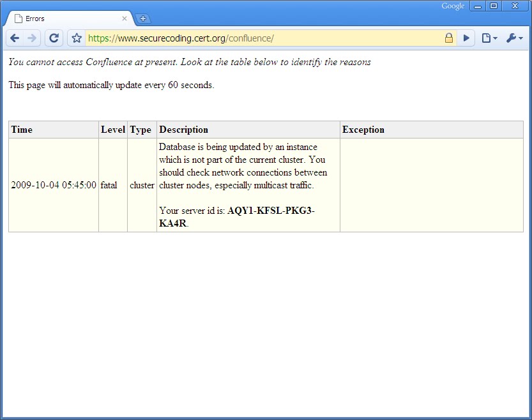
Task: Close the Errors tab
Action: pos(125,19)
